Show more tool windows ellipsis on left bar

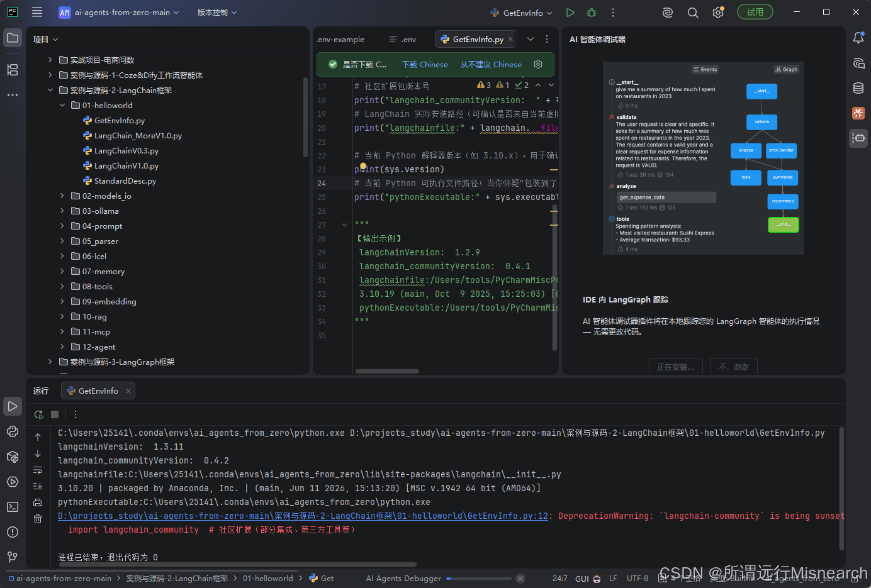pyautogui.click(x=13, y=95)
